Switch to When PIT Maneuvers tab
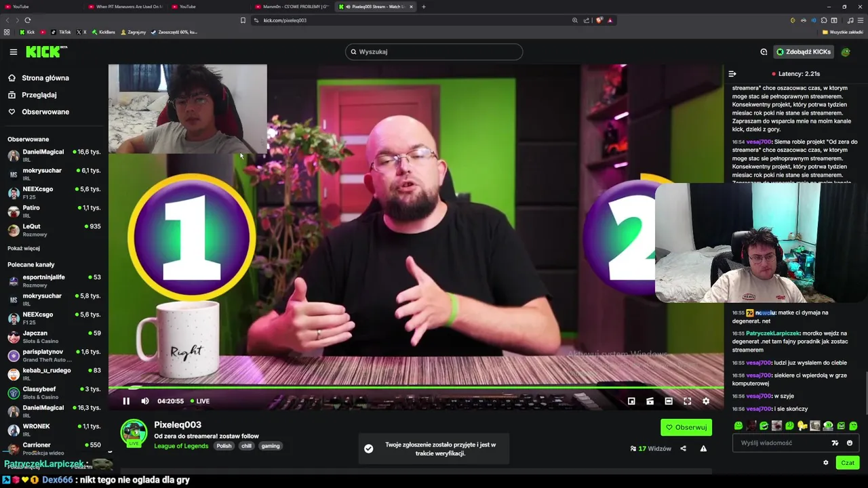 tap(125, 7)
